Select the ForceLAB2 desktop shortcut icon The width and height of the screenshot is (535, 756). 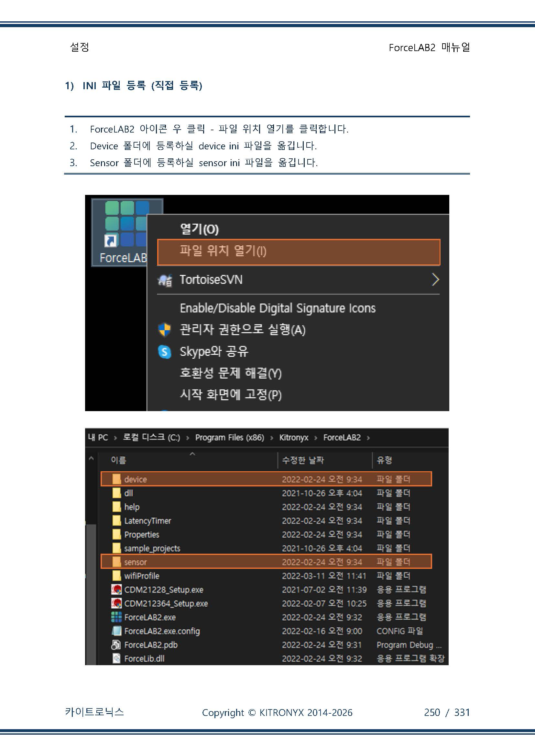[x=126, y=232]
